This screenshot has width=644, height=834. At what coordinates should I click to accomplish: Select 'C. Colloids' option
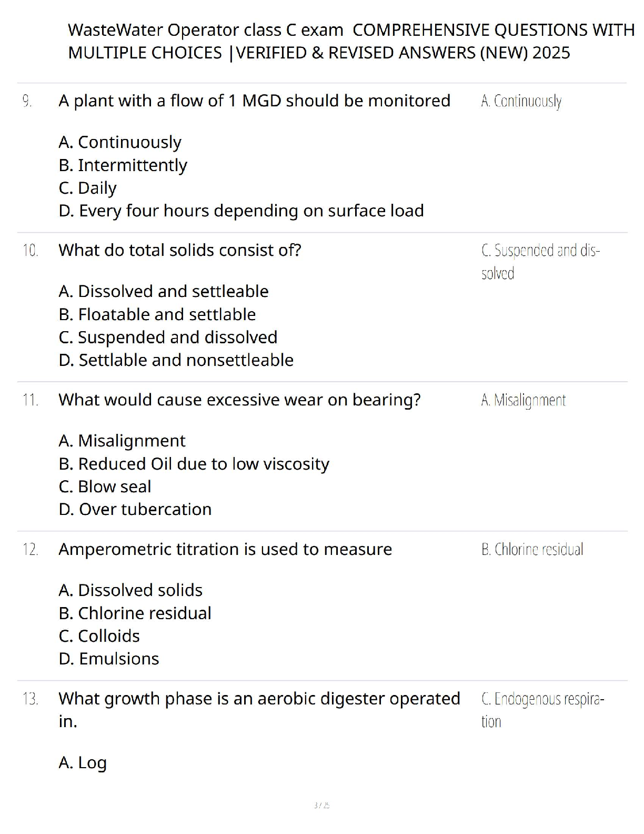point(99,636)
